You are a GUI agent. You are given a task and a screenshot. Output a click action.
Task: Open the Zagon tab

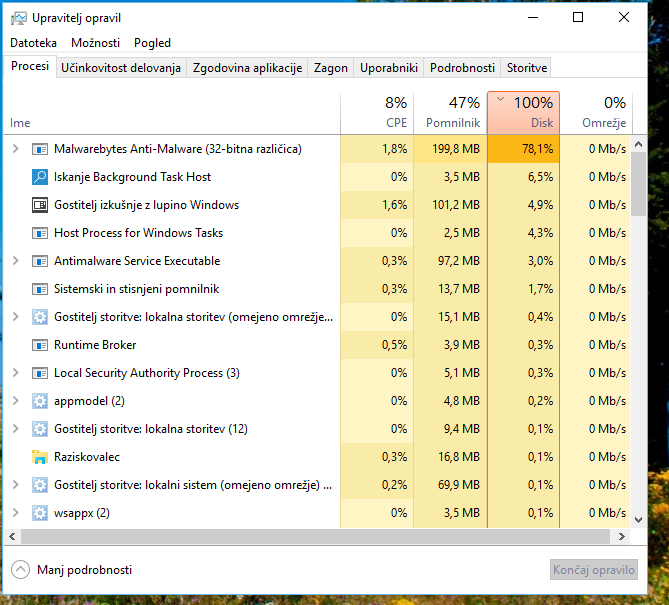(331, 68)
